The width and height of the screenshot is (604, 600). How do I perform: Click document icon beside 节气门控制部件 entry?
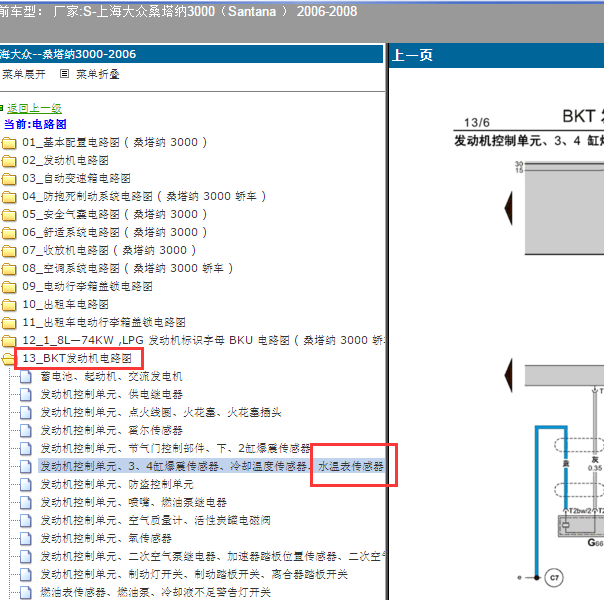pyautogui.click(x=26, y=449)
